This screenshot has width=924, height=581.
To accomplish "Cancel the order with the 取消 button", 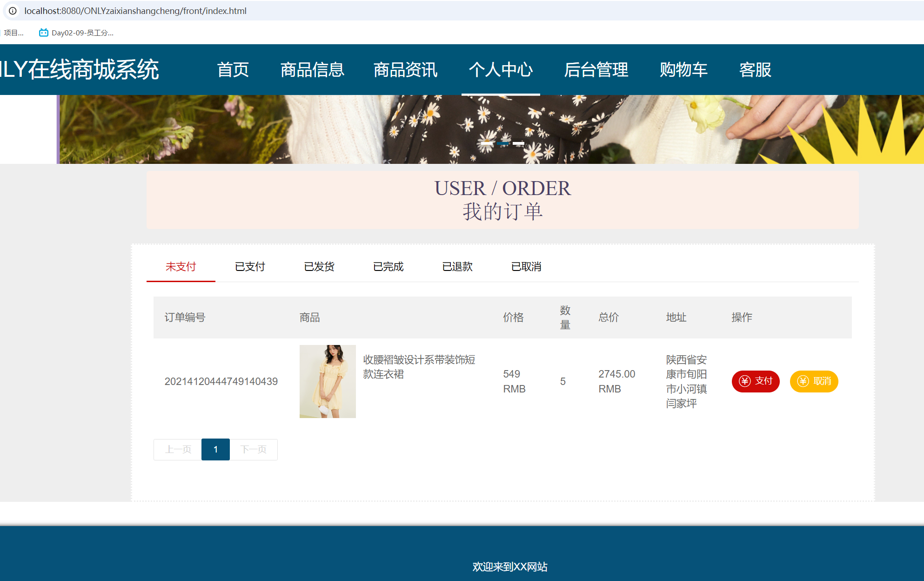I will 814,381.
